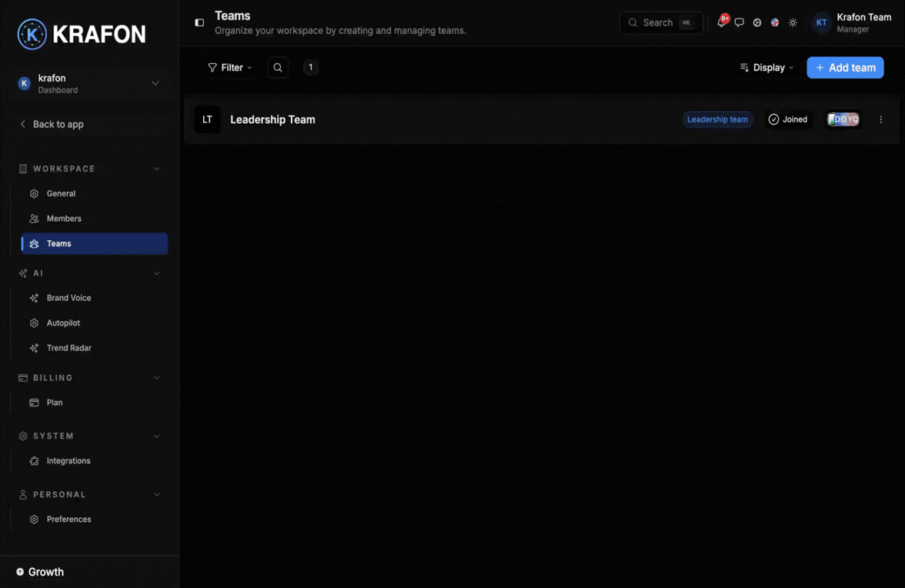Click the Plan card icon

point(34,403)
